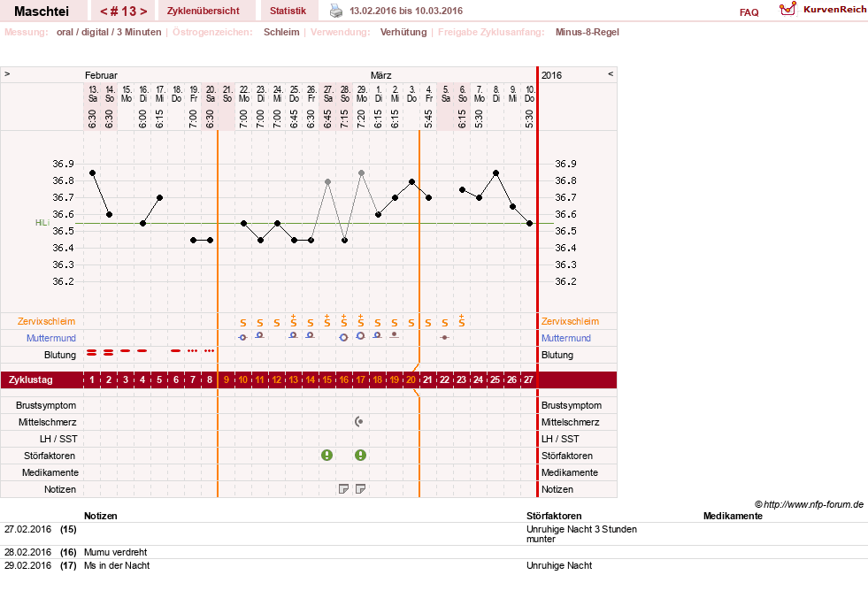868x598 pixels.
Task: Click the Muttermund symbol on cycle day 13
Action: coord(294,335)
